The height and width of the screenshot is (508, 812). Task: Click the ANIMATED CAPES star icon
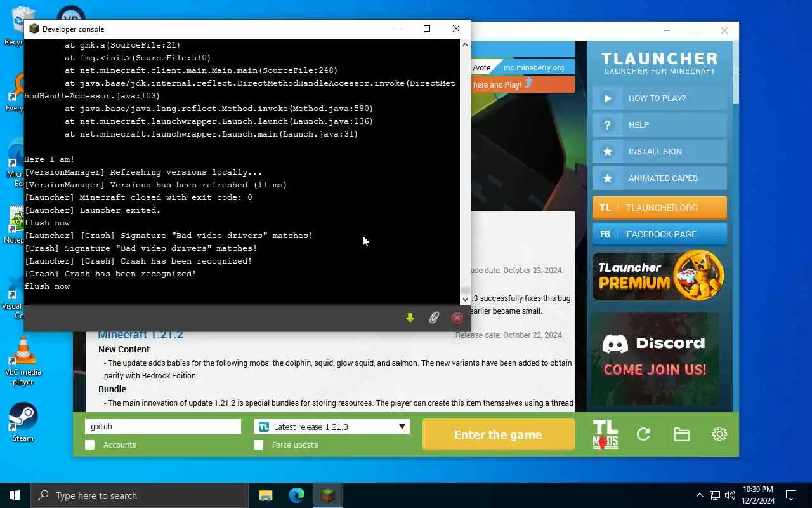607,178
